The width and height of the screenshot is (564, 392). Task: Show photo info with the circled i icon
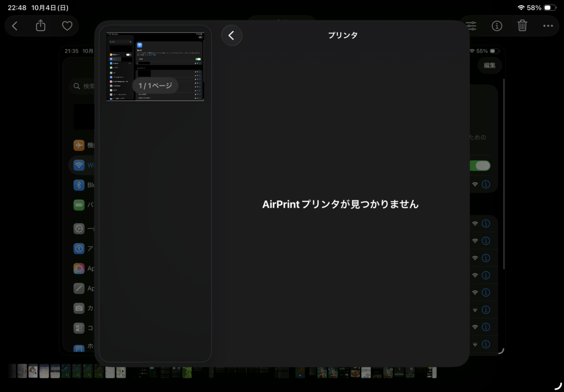[x=497, y=26]
